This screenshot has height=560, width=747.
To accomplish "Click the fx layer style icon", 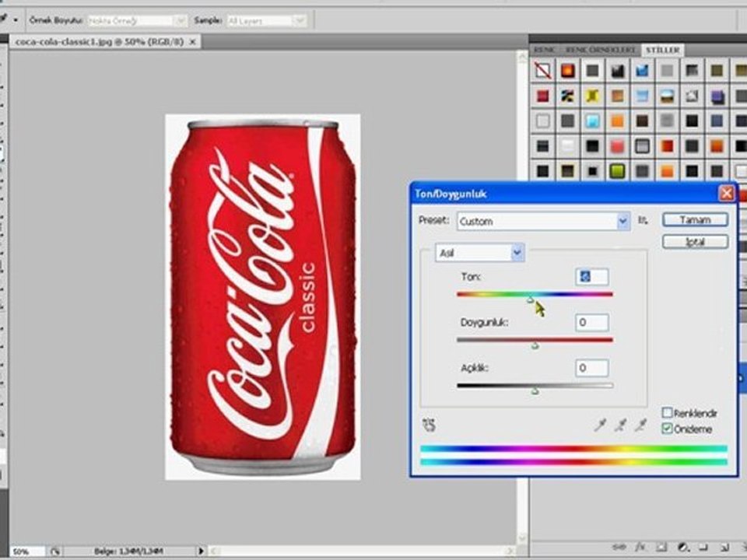I will click(640, 547).
